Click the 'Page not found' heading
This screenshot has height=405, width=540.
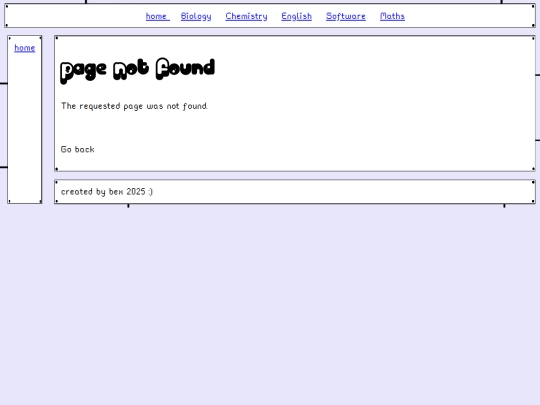(x=137, y=71)
